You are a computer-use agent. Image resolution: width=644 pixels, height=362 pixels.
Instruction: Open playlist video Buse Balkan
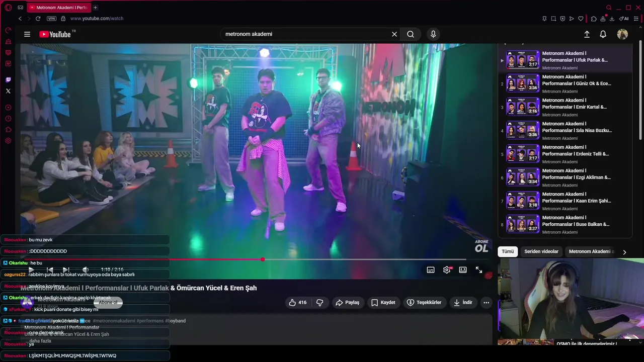(566, 225)
